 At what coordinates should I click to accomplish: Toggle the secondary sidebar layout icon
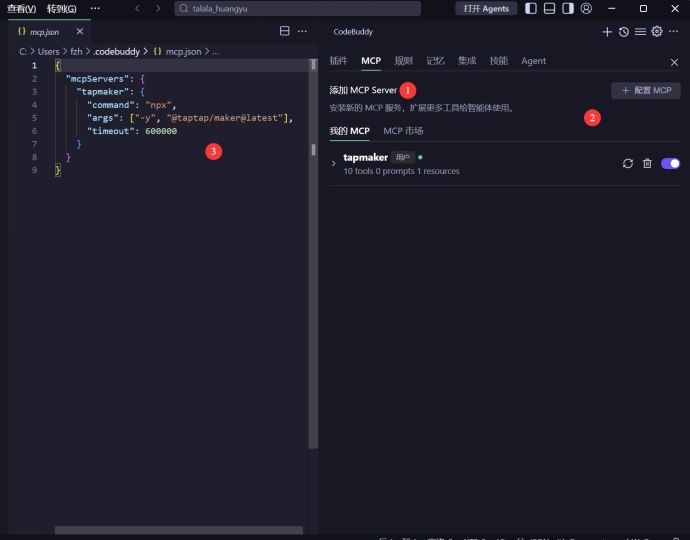(x=568, y=8)
